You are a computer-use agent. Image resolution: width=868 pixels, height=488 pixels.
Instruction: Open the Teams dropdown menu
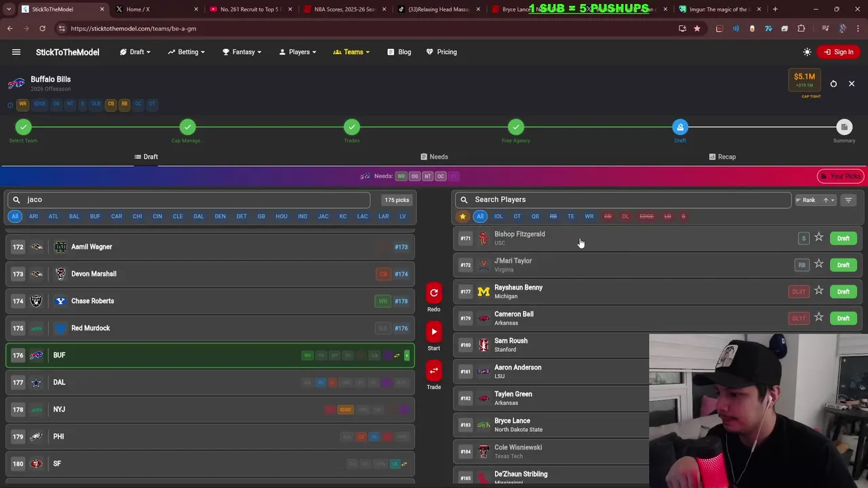coord(351,52)
